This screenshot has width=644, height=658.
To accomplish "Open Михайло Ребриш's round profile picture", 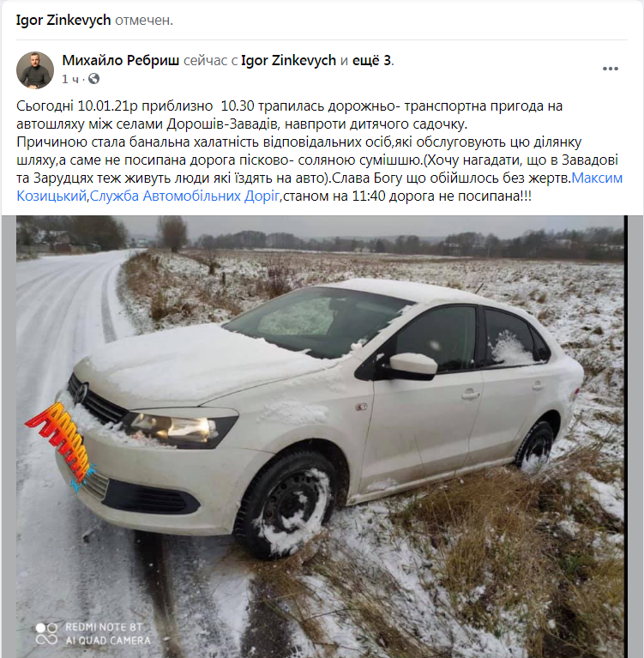I will (x=35, y=70).
